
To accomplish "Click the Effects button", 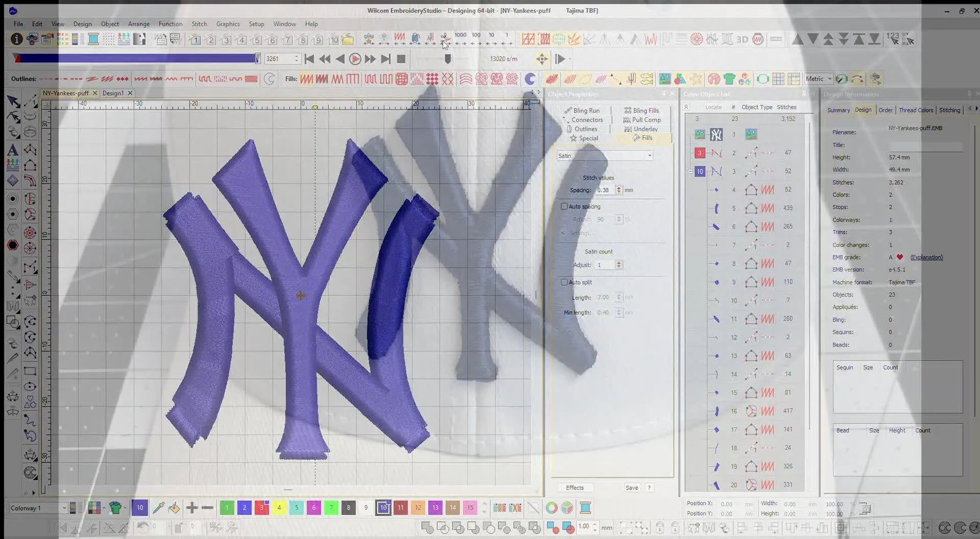I will click(575, 488).
